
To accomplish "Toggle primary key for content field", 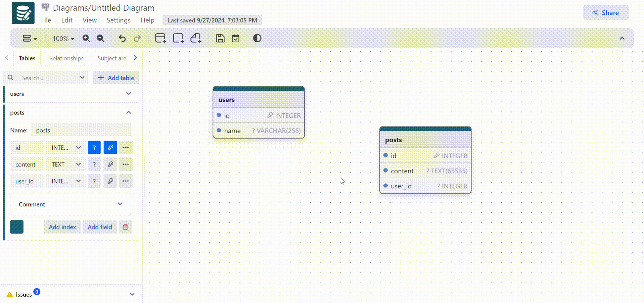I will 110,164.
